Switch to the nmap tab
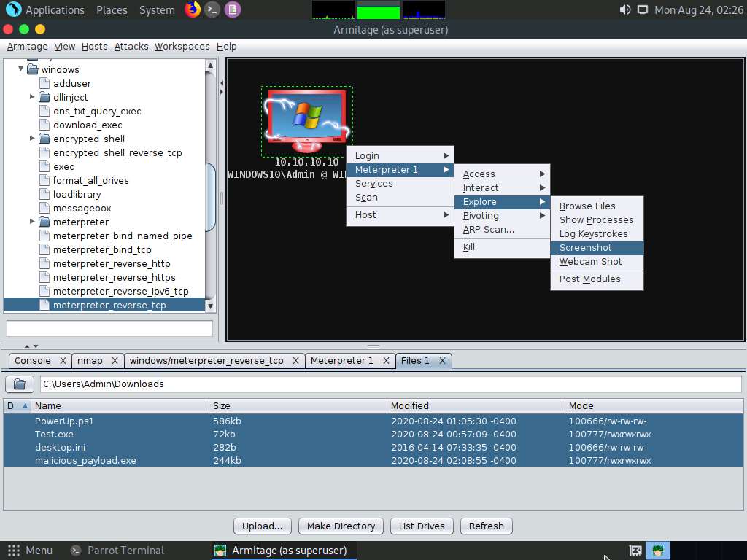 pyautogui.click(x=90, y=361)
